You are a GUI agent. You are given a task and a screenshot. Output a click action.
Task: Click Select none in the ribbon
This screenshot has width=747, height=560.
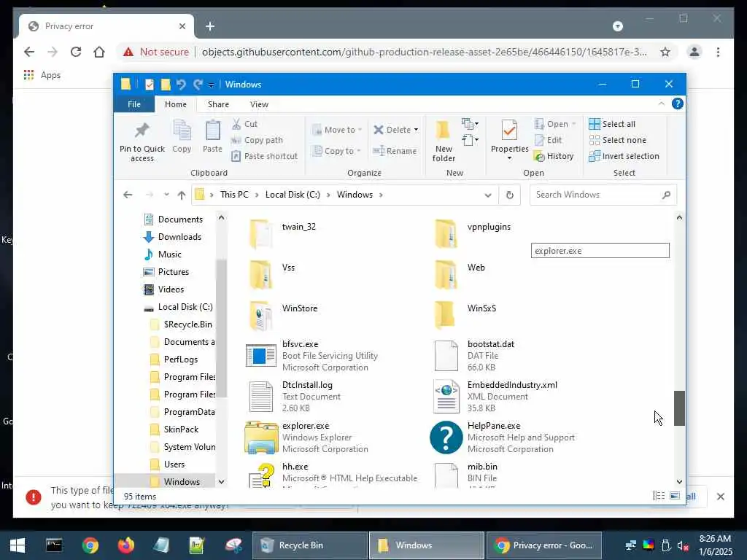617,140
